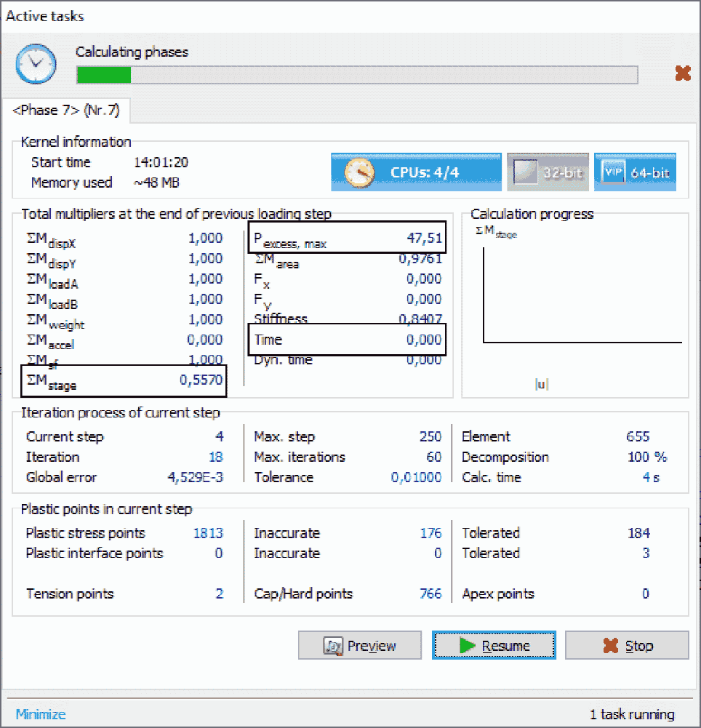Screen dimensions: 701x728
Task: Click the Tolerance value 0,01000
Action: [416, 477]
